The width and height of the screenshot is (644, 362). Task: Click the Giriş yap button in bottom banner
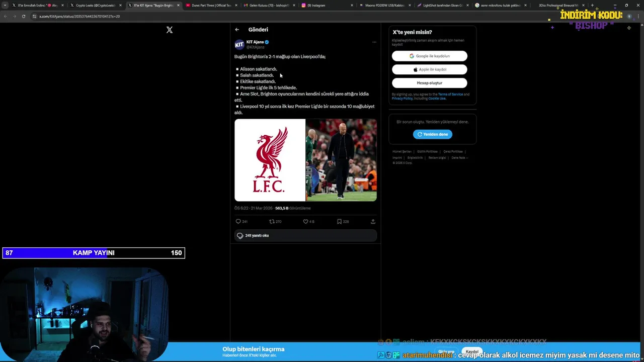446,351
